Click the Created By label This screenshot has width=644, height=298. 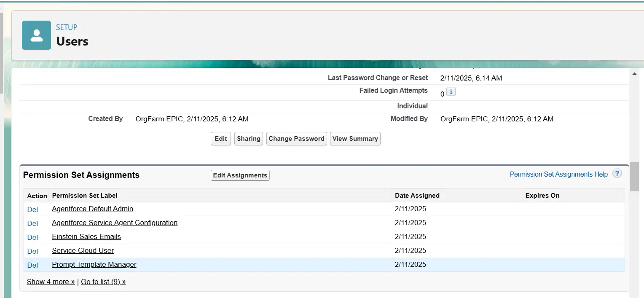(106, 119)
